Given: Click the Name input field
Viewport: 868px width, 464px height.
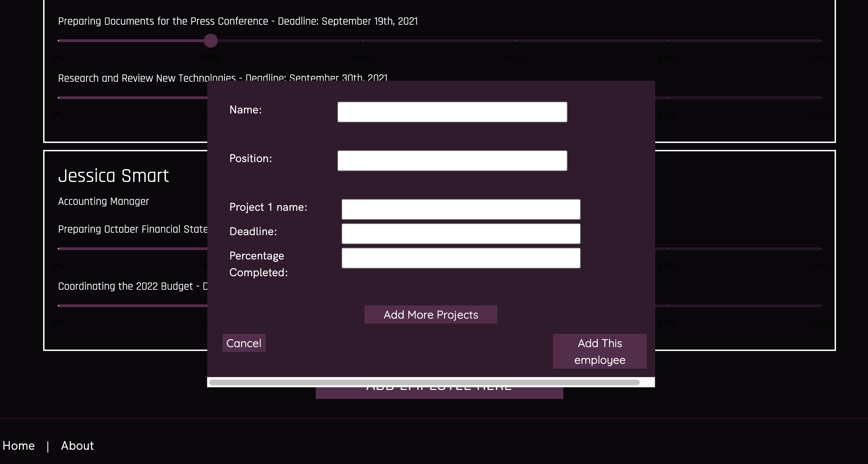Looking at the screenshot, I should [452, 112].
